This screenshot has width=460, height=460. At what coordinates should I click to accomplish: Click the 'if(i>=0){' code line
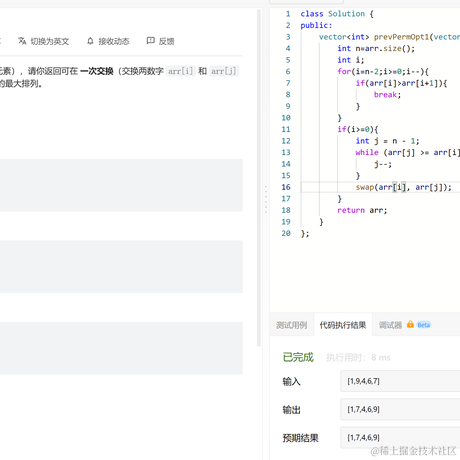coord(358,129)
